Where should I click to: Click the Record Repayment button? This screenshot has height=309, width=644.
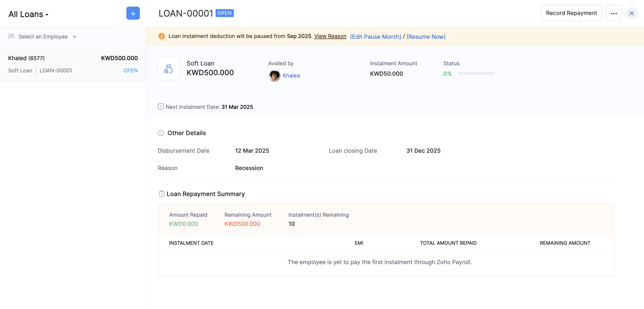571,13
